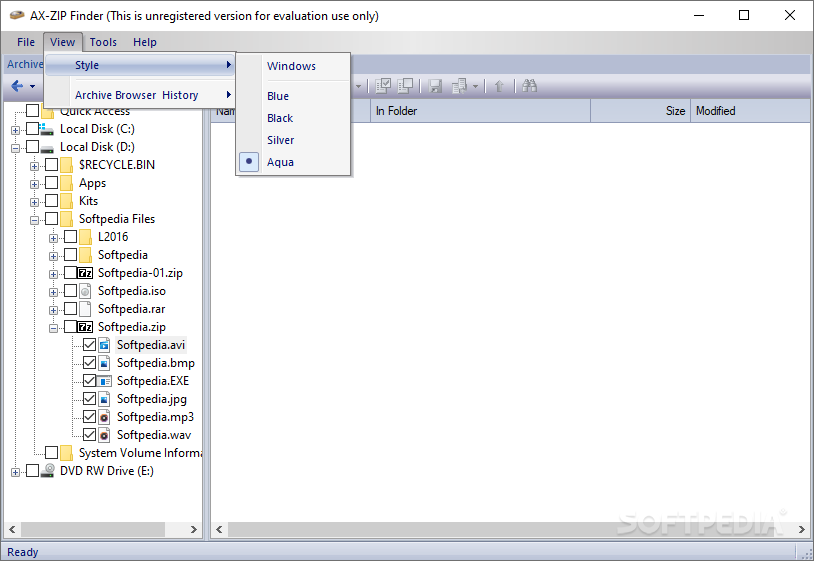Collapse the Local Disk (D:) tree node

[x=15, y=148]
